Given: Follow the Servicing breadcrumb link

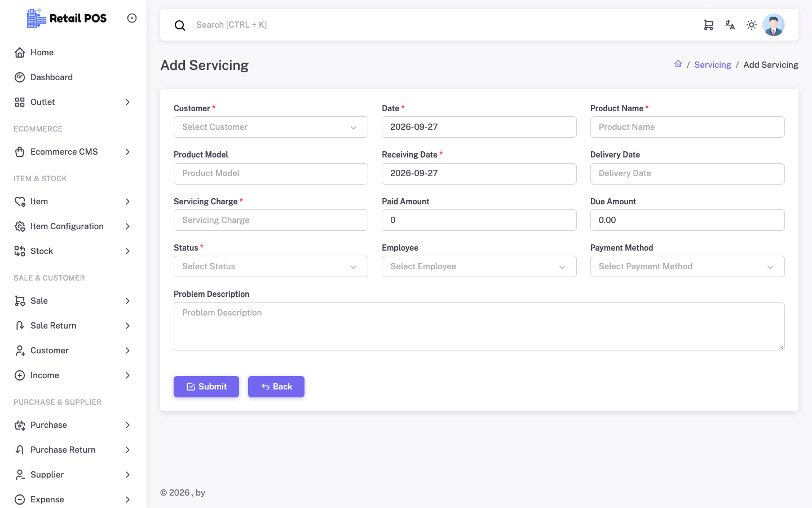Looking at the screenshot, I should [713, 65].
